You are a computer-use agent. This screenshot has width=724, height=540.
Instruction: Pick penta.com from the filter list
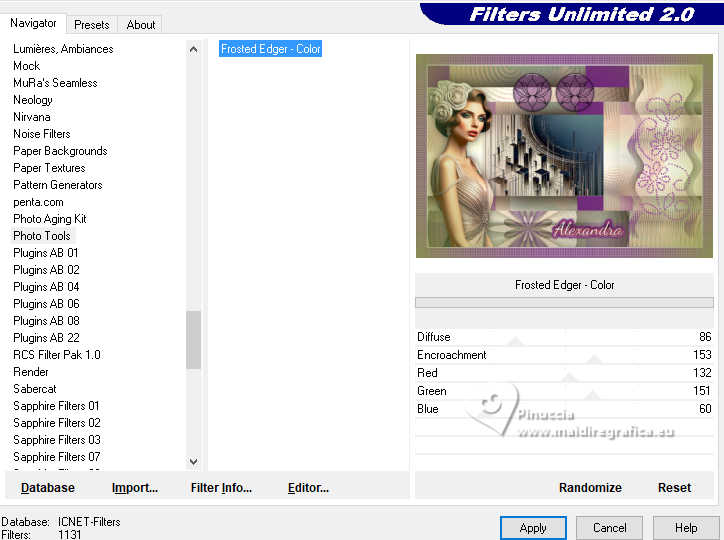[x=38, y=202]
